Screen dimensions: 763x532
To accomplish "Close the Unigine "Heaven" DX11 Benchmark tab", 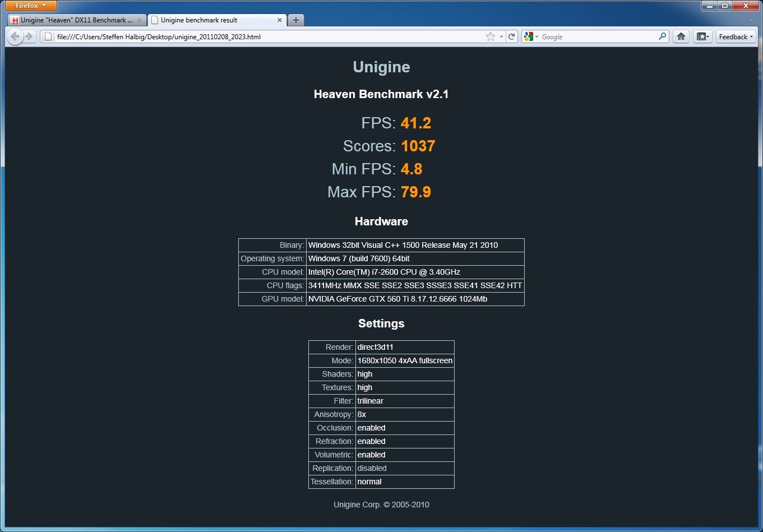I will point(140,20).
